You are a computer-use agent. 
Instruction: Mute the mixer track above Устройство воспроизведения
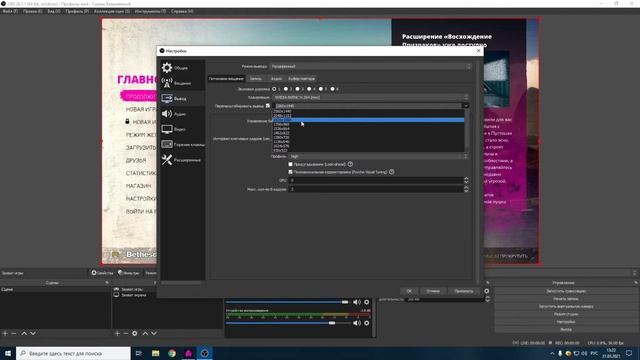pos(357,302)
